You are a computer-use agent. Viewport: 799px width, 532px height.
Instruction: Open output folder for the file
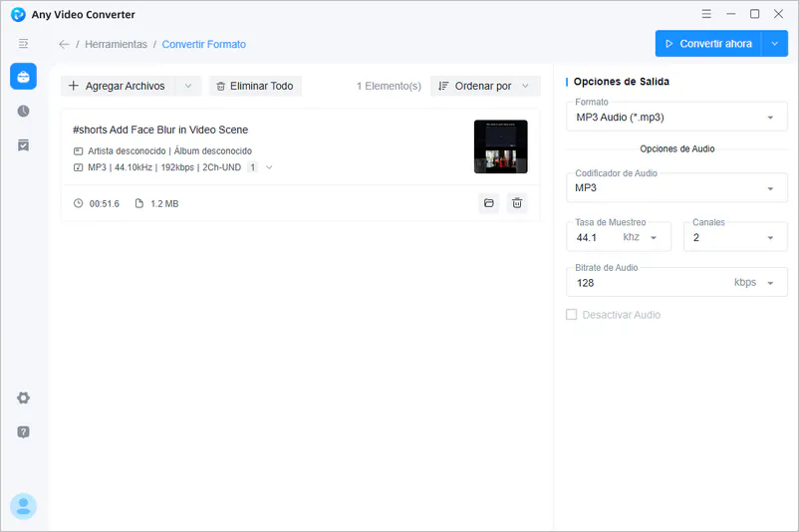pos(489,203)
